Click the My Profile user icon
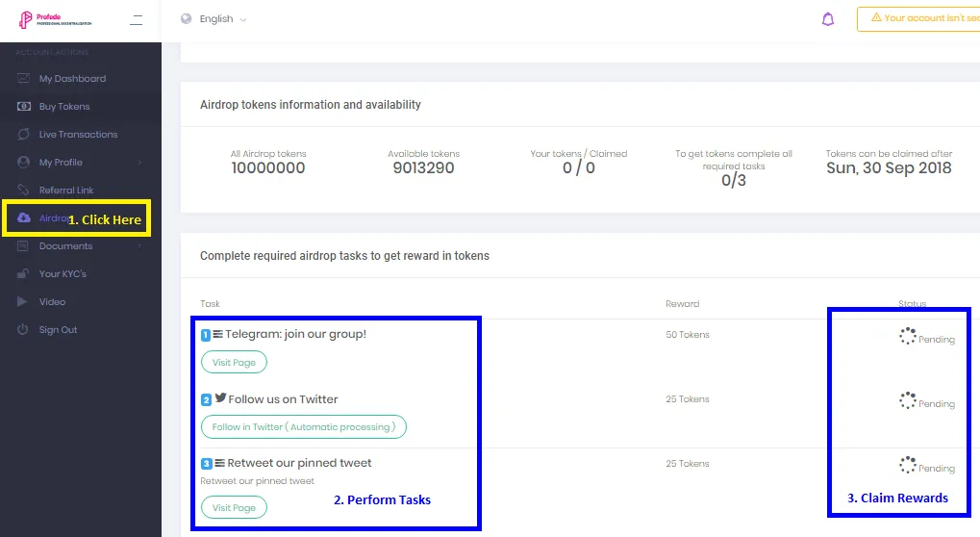Screen dimensions: 980x537 click(x=24, y=162)
